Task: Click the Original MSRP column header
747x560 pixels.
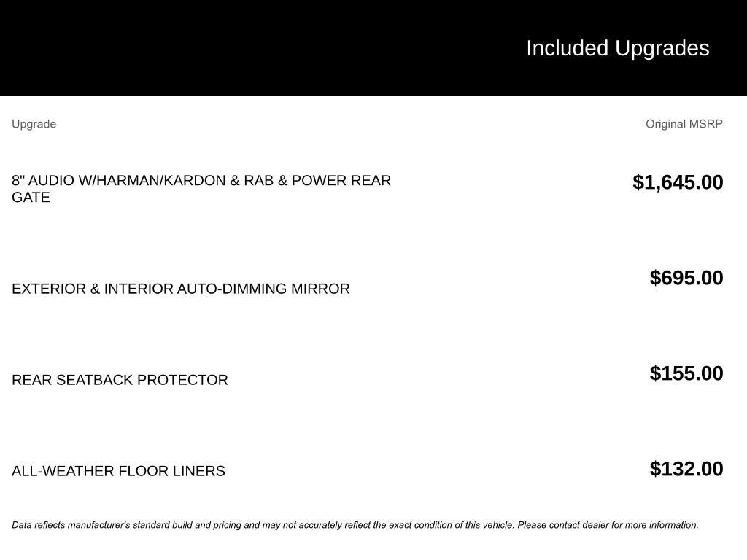Action: coord(684,124)
